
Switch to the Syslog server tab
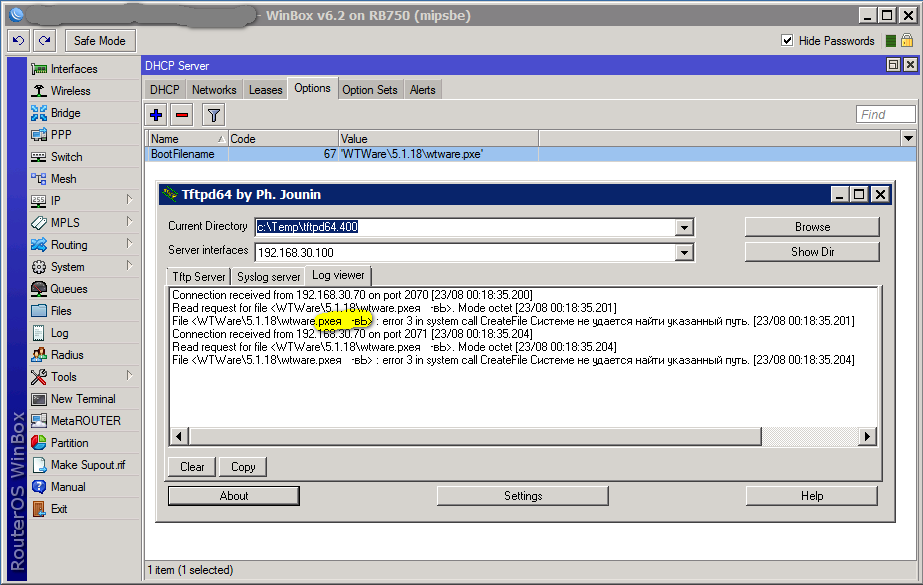pyautogui.click(x=268, y=276)
